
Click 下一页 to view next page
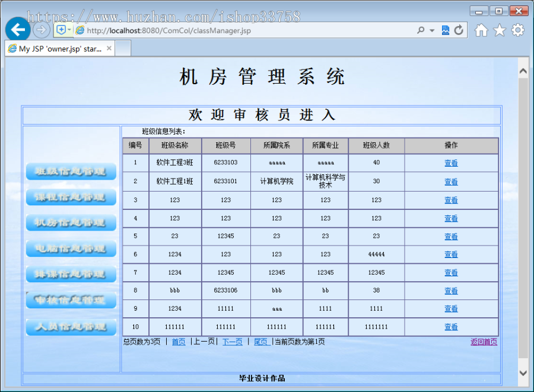coord(233,342)
